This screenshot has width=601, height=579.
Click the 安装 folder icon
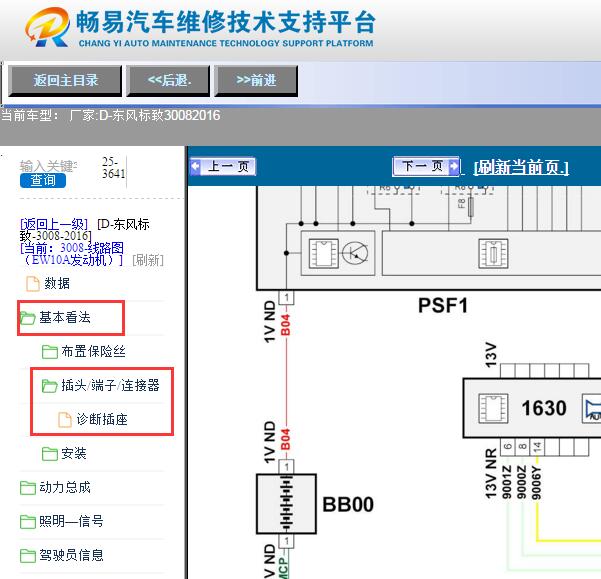coord(50,454)
